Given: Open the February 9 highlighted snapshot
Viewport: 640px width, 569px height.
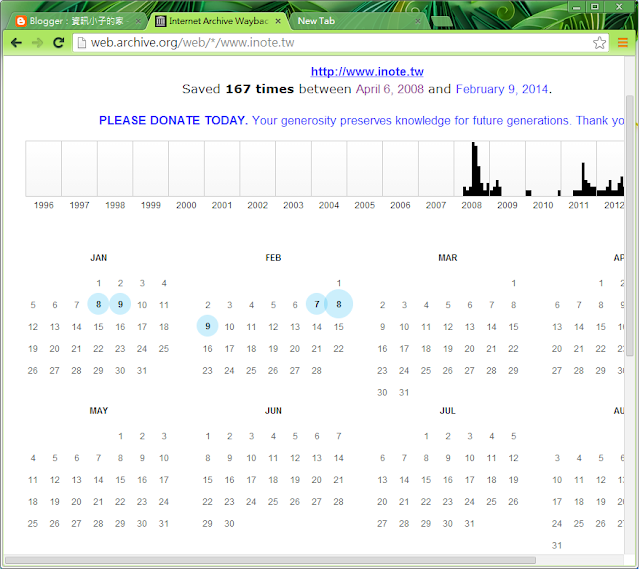Looking at the screenshot, I should pyautogui.click(x=208, y=326).
